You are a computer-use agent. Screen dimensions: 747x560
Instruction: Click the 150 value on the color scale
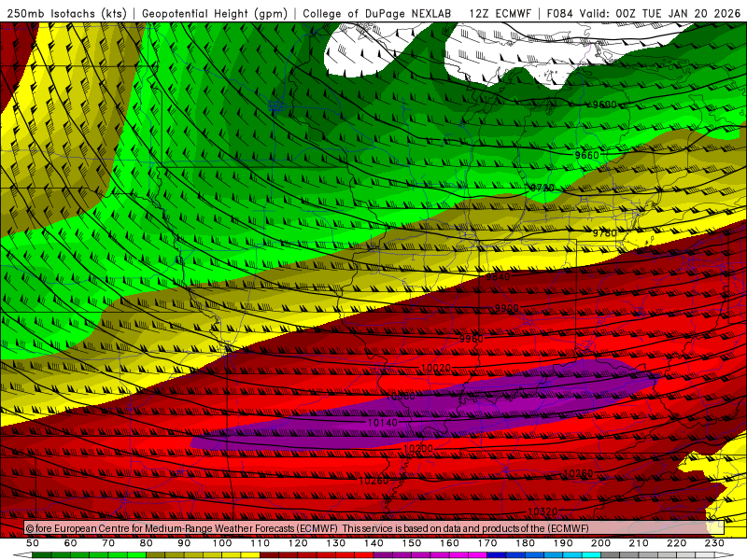tap(411, 543)
